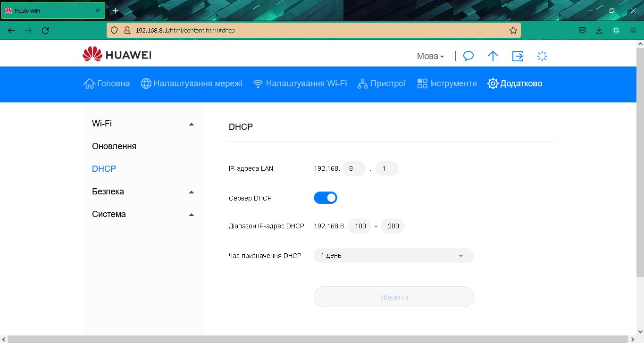Expand the Безпека sidebar group
Viewport: 644px width, 343px height.
coord(143,192)
